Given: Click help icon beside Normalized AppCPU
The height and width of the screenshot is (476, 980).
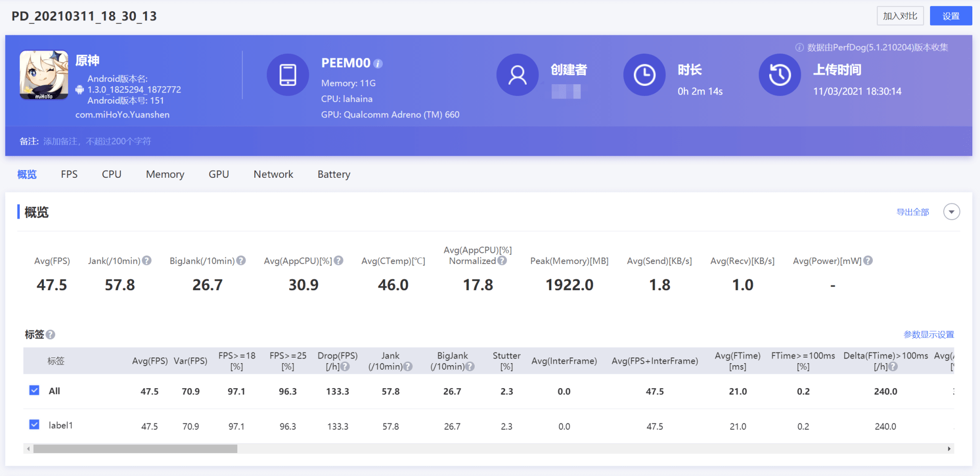Looking at the screenshot, I should (x=502, y=261).
